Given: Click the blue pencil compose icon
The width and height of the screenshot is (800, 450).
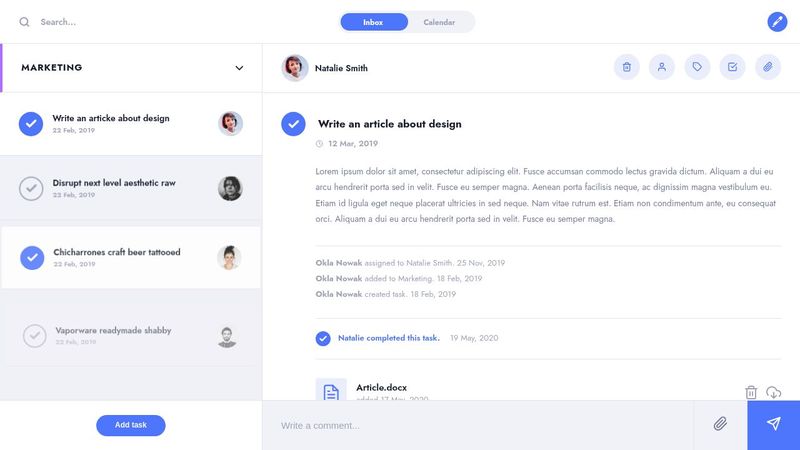Looking at the screenshot, I should (777, 22).
